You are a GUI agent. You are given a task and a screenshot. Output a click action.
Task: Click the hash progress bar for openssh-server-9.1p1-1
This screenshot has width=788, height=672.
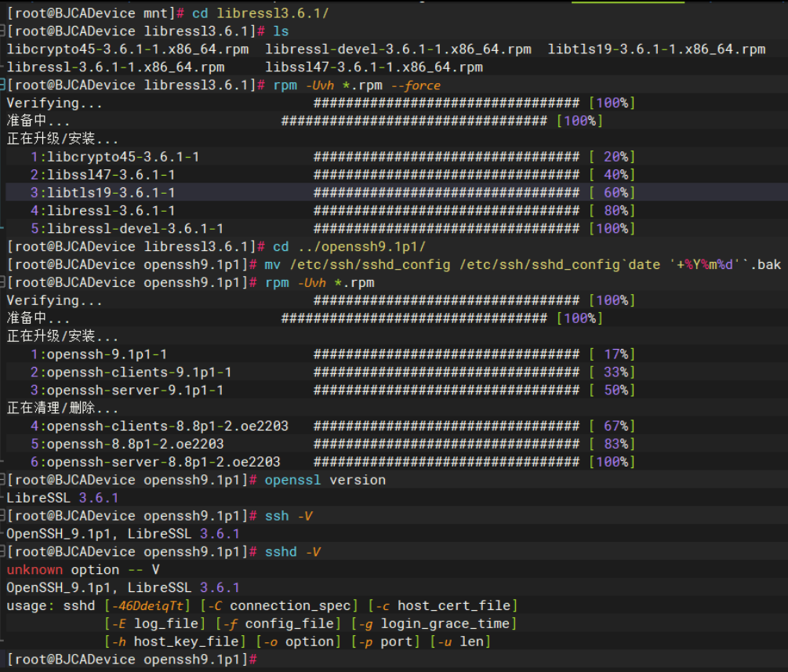(446, 390)
